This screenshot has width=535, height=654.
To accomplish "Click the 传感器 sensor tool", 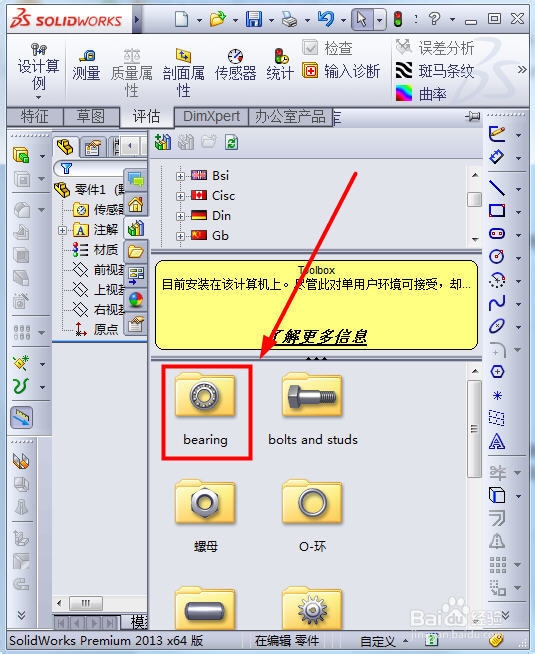I will point(236,65).
